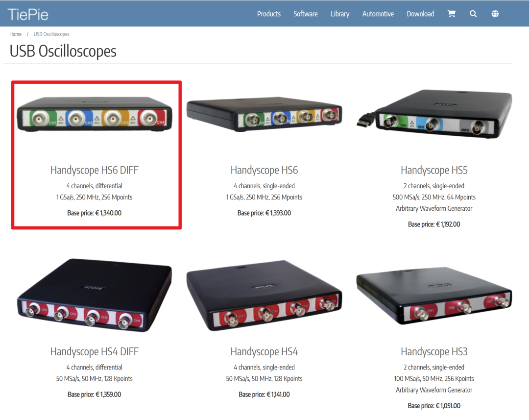Open the Handyscope HS6 product link
Screen dimensions: 529x420
[264, 170]
